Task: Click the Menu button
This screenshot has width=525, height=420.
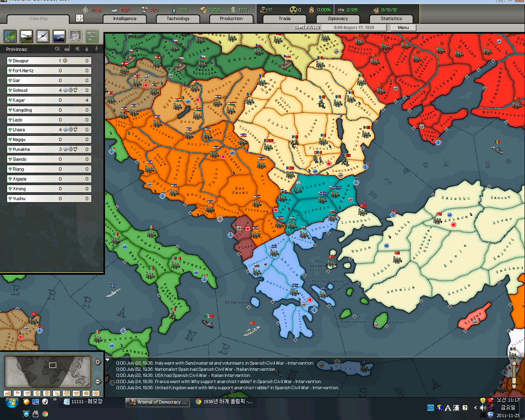Action: coord(403,28)
